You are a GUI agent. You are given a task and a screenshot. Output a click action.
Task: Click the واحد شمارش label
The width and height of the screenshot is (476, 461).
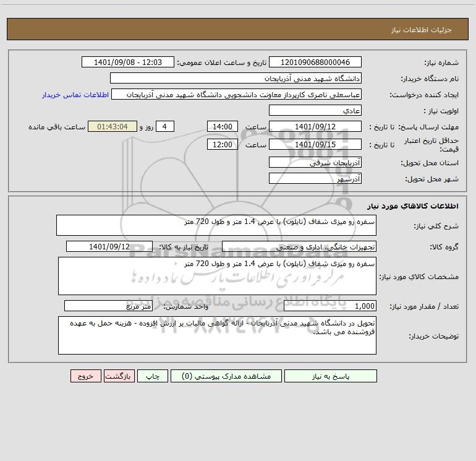pos(186,306)
